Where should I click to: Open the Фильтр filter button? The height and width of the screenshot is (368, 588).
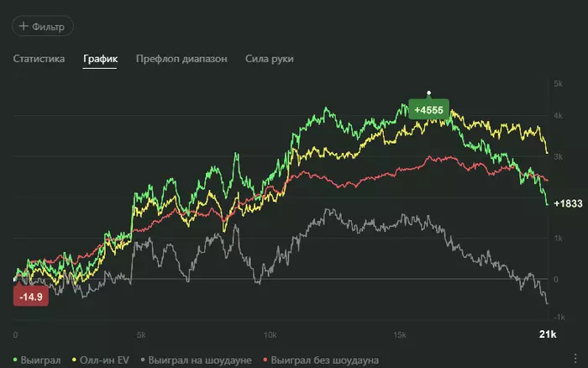(x=43, y=27)
